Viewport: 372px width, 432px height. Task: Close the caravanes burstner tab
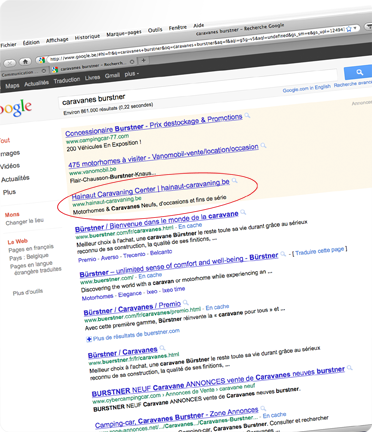132,62
